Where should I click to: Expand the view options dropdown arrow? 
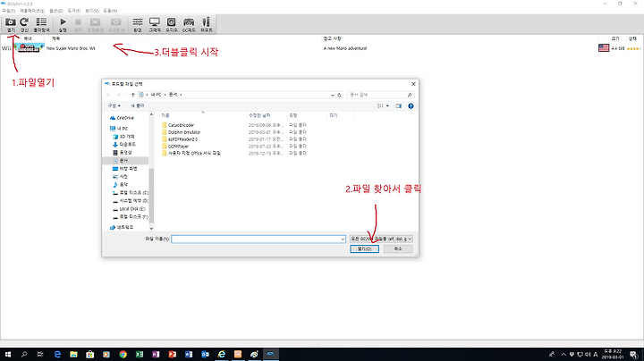click(x=387, y=105)
